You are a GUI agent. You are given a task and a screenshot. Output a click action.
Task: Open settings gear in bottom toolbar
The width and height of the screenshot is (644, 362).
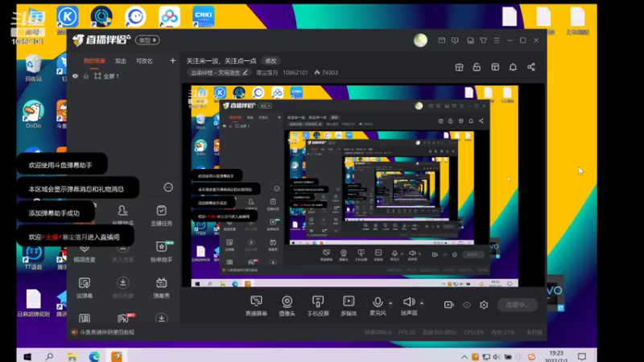[x=484, y=305]
